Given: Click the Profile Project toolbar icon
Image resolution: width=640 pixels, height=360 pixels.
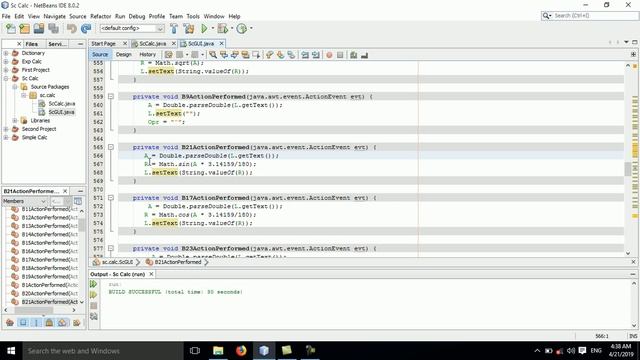Looking at the screenshot, I should [x=242, y=29].
